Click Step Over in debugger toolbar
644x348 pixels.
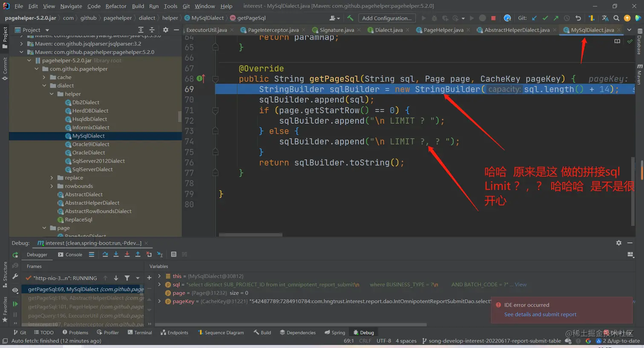tap(105, 254)
